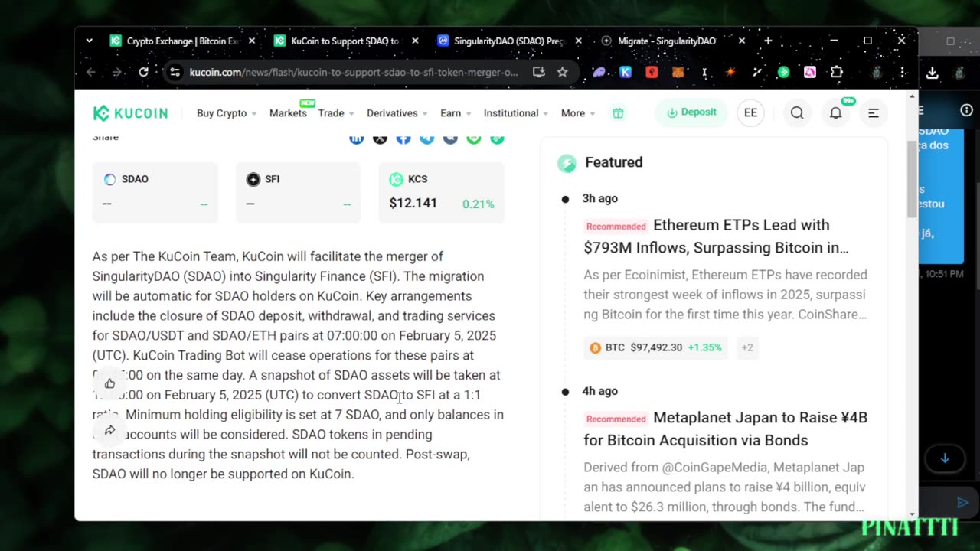The width and height of the screenshot is (980, 551).
Task: Close the Migrate - SingularityDAO tab
Action: pos(741,41)
